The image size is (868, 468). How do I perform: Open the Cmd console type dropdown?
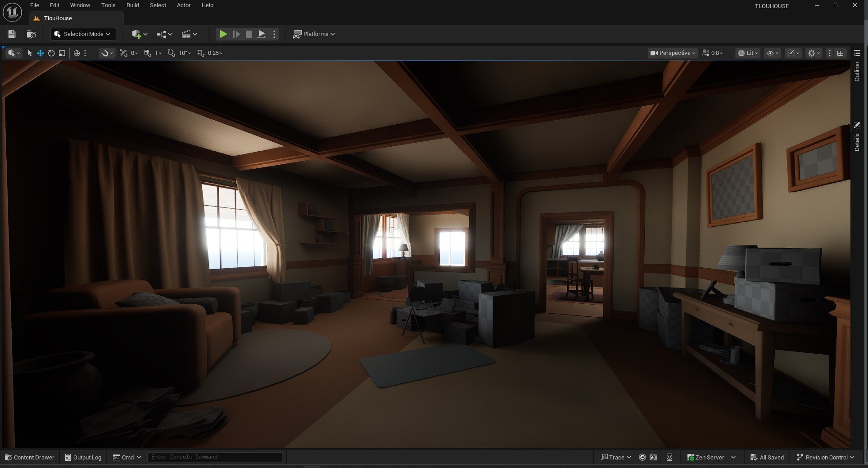coord(127,457)
